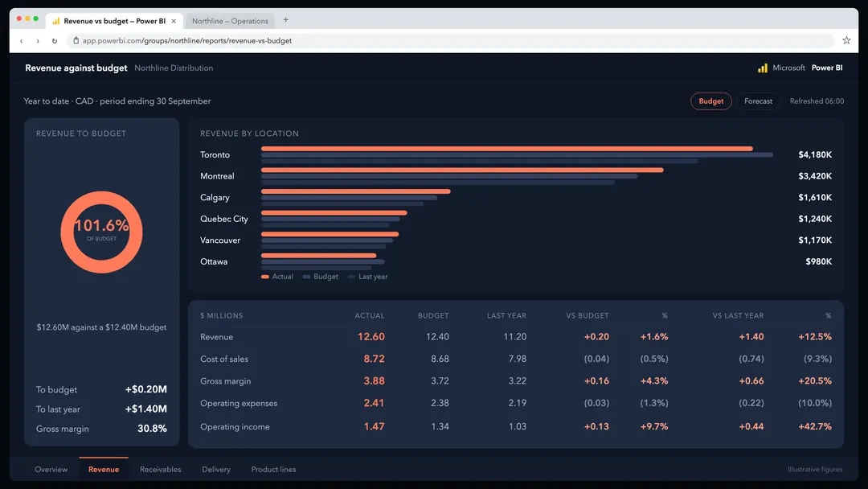
Task: Click the Vancouver location label
Action: [x=220, y=240]
